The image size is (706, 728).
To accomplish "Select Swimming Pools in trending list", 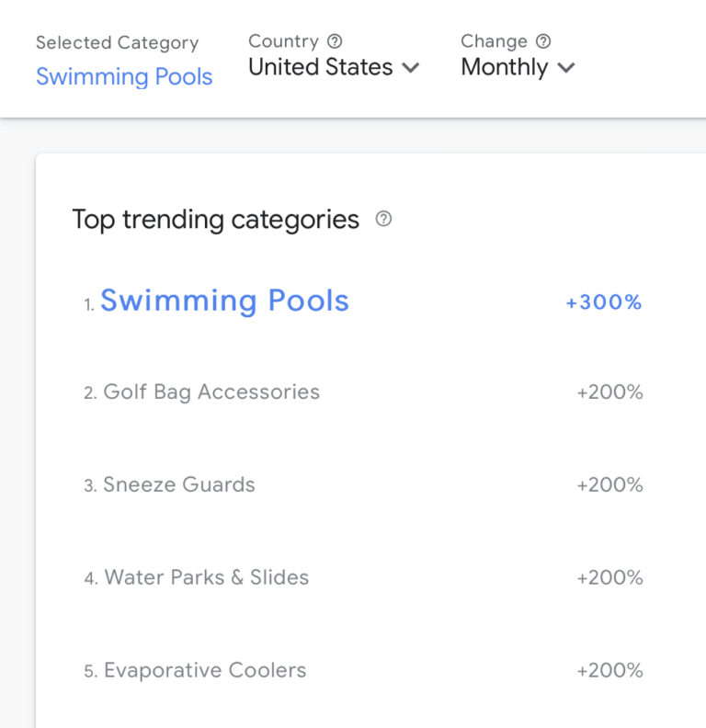I will click(224, 301).
